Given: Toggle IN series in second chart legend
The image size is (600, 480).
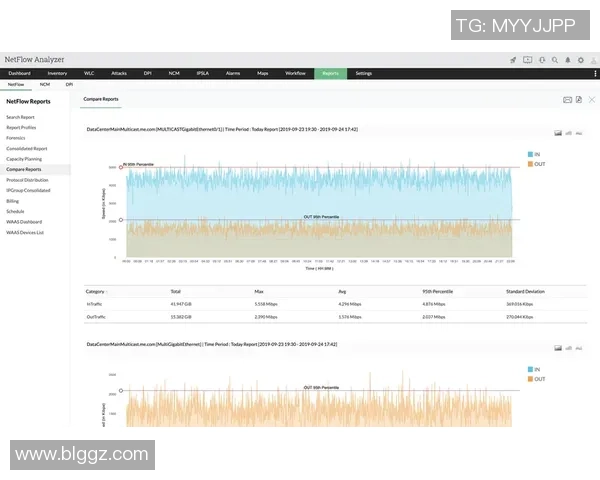Looking at the screenshot, I should coord(535,370).
